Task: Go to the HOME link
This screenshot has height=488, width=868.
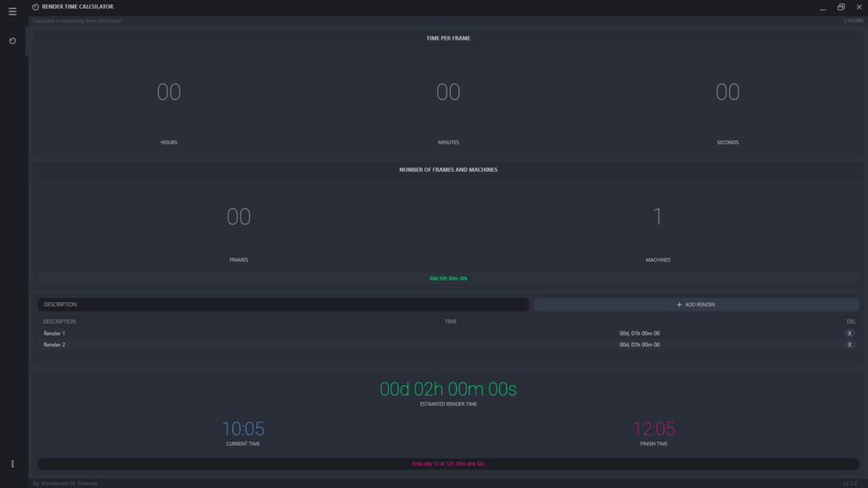Action: [x=855, y=21]
